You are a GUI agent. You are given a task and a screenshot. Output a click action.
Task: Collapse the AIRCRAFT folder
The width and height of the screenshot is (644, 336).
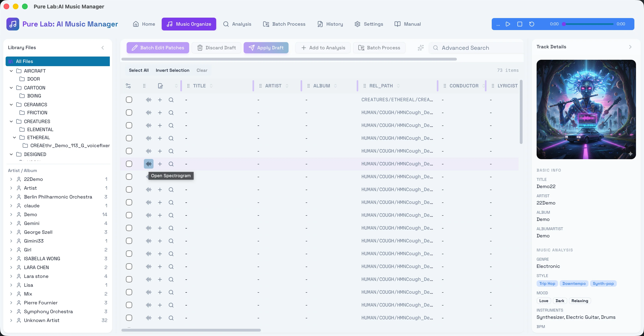tap(11, 71)
